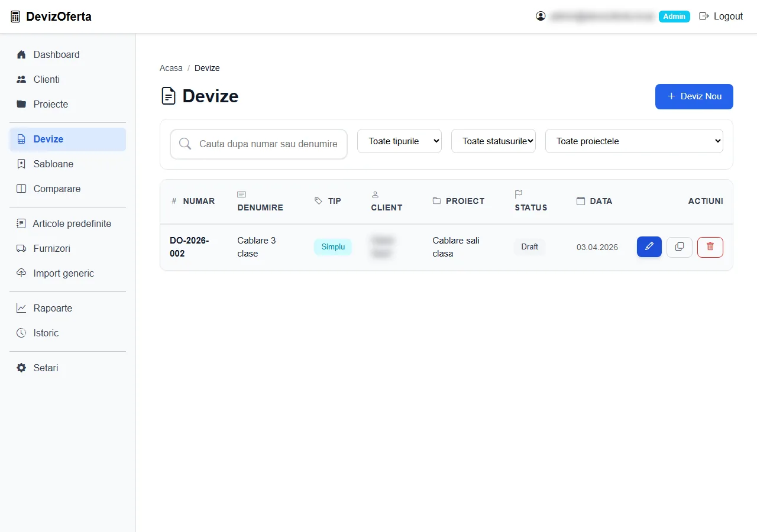Go to Clienti in sidebar
Screen dimensions: 757x532
click(67, 79)
